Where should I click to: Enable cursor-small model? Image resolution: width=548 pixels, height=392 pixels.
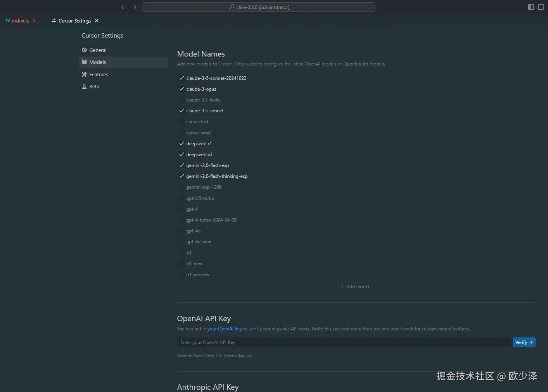(182, 132)
